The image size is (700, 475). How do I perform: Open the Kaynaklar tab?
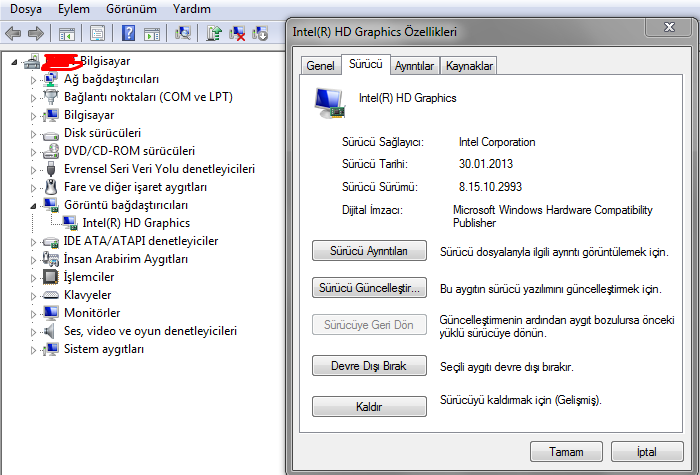pos(469,66)
